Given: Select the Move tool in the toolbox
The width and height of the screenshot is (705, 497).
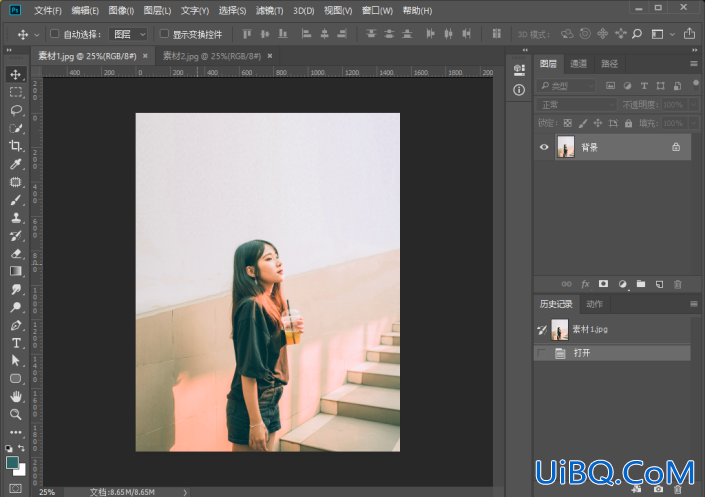Looking at the screenshot, I should pos(16,74).
